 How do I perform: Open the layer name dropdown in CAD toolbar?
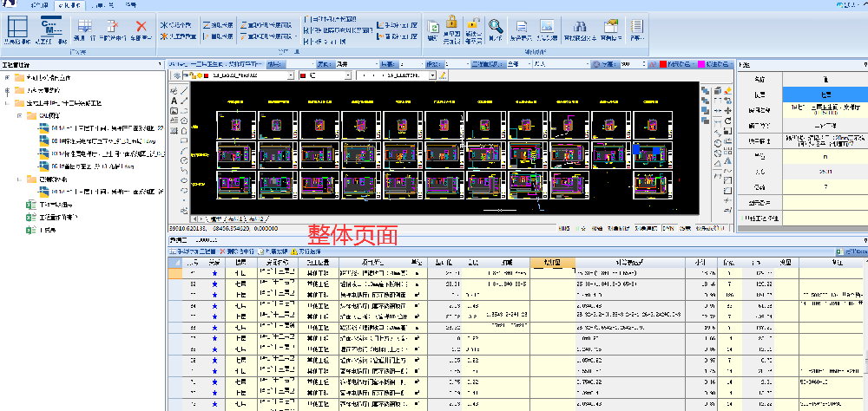(x=290, y=75)
